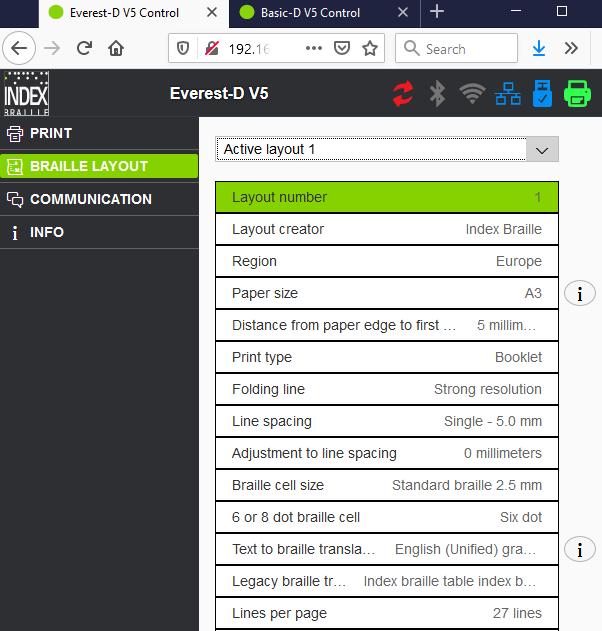Open the Paper size A3 setting
The image size is (602, 631).
(x=387, y=293)
